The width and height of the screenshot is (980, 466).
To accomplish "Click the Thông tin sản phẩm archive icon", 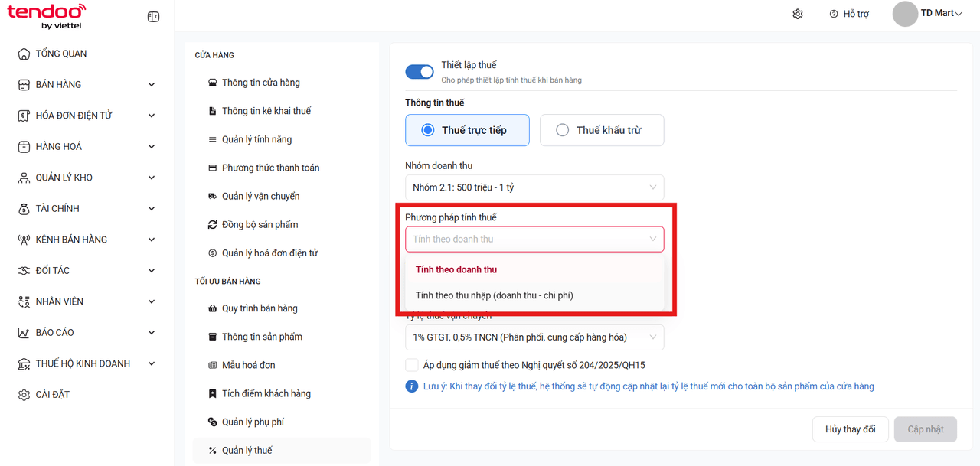I will click(212, 337).
